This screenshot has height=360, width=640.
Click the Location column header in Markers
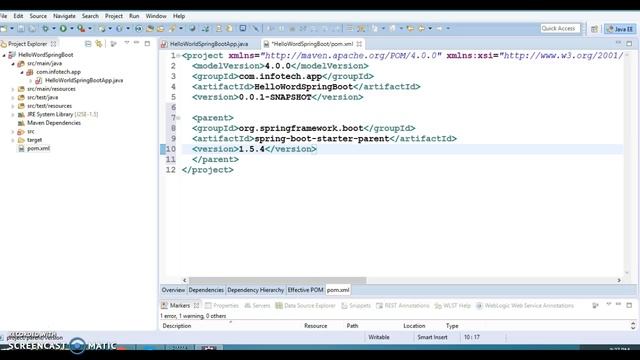click(414, 326)
